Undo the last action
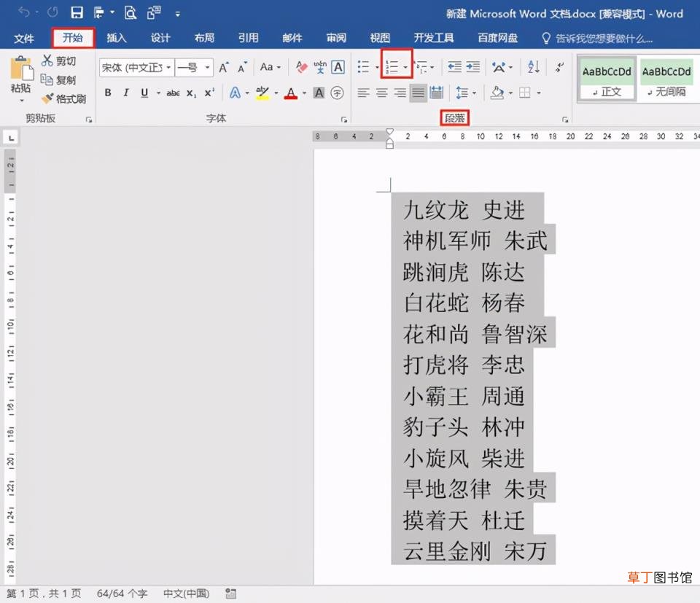The image size is (700, 603). (23, 12)
